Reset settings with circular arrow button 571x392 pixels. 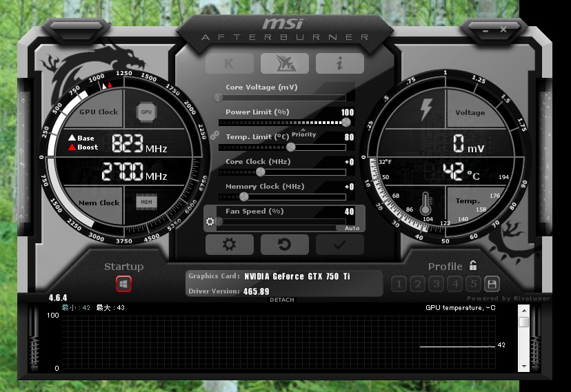tap(285, 245)
